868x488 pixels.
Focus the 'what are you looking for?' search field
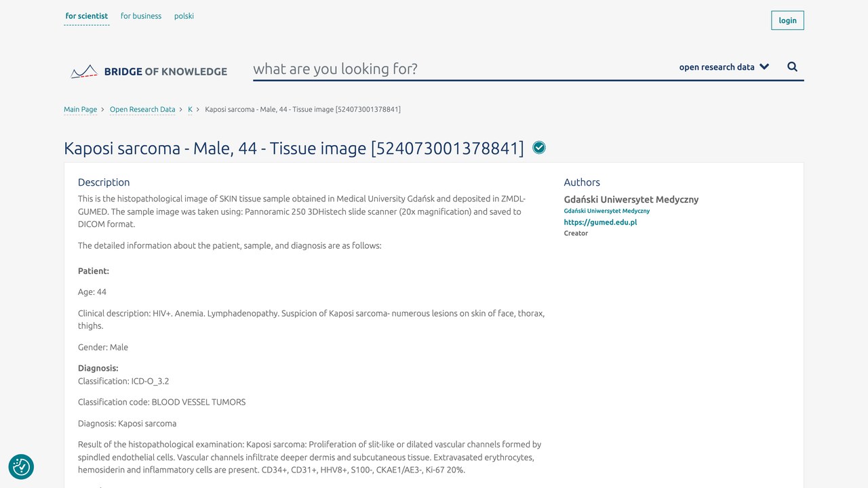461,68
